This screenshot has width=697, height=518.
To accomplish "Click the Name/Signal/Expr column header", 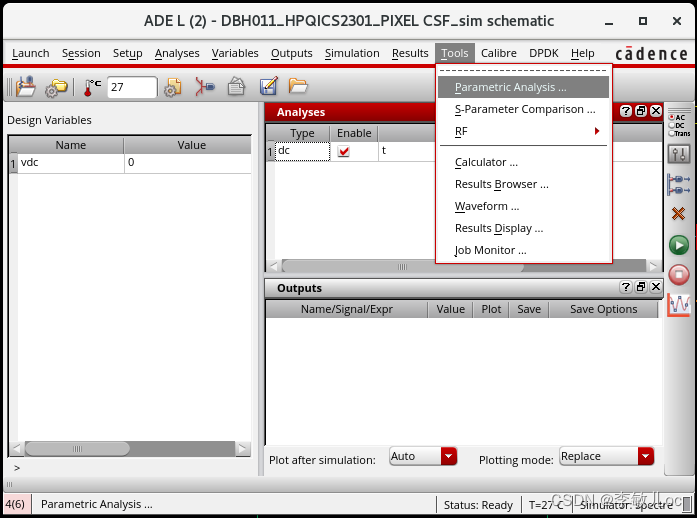I will pyautogui.click(x=347, y=309).
